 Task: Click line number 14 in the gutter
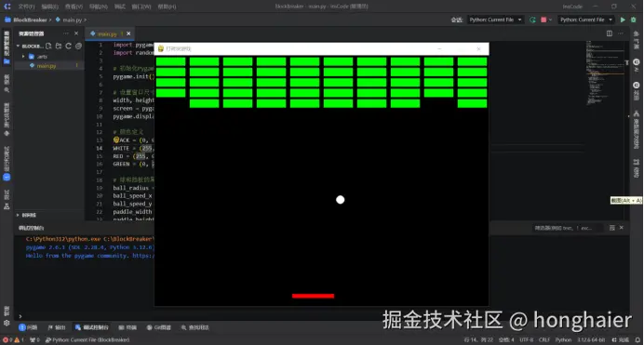pyautogui.click(x=99, y=148)
